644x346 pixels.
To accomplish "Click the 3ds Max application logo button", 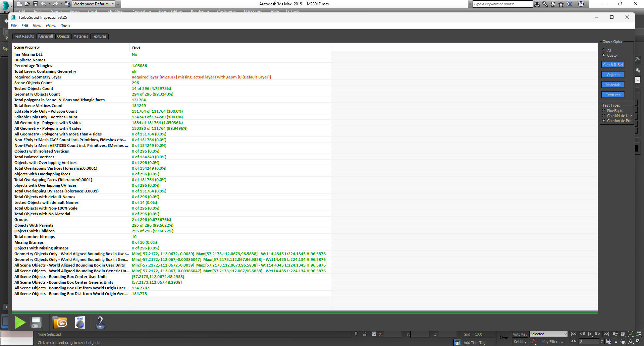I will [x=6, y=6].
